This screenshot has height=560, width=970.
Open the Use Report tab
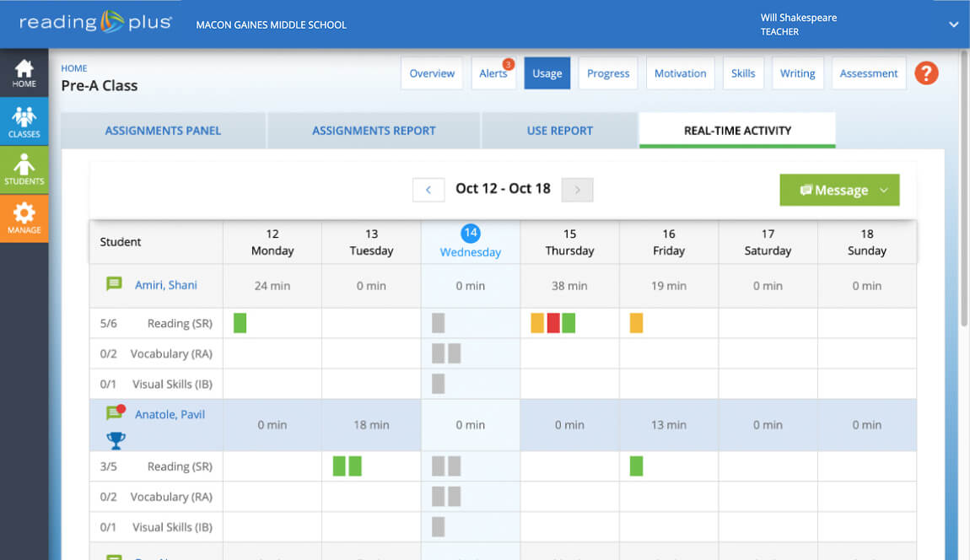[559, 131]
